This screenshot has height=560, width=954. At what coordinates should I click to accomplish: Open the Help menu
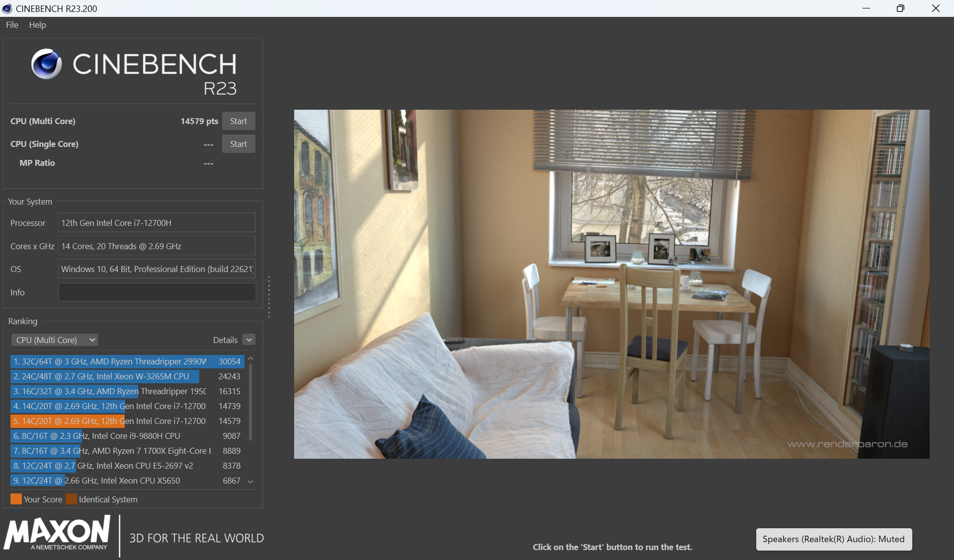coord(37,25)
